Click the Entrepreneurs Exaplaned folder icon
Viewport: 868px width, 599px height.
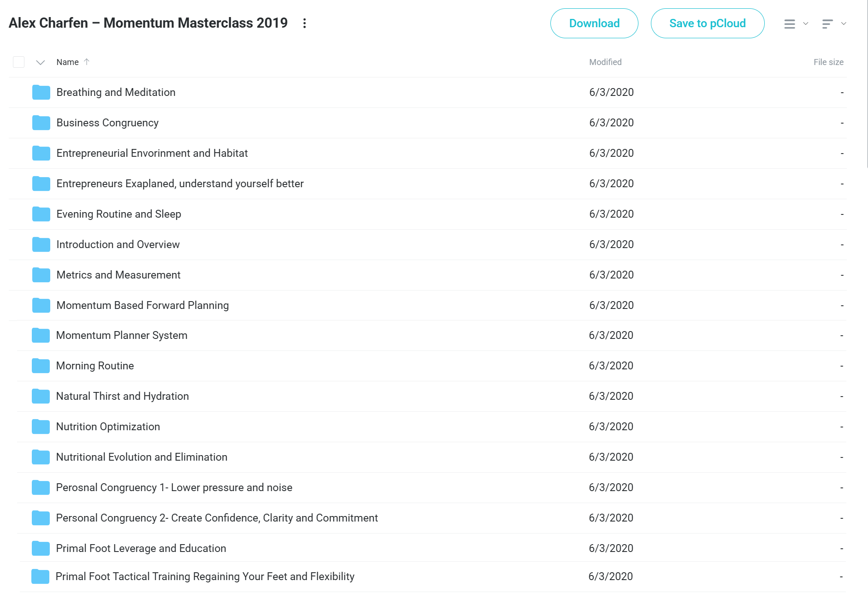click(41, 184)
